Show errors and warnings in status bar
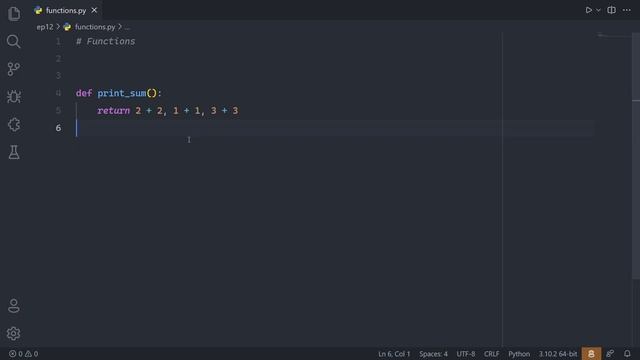The image size is (640, 360). [x=23, y=354]
